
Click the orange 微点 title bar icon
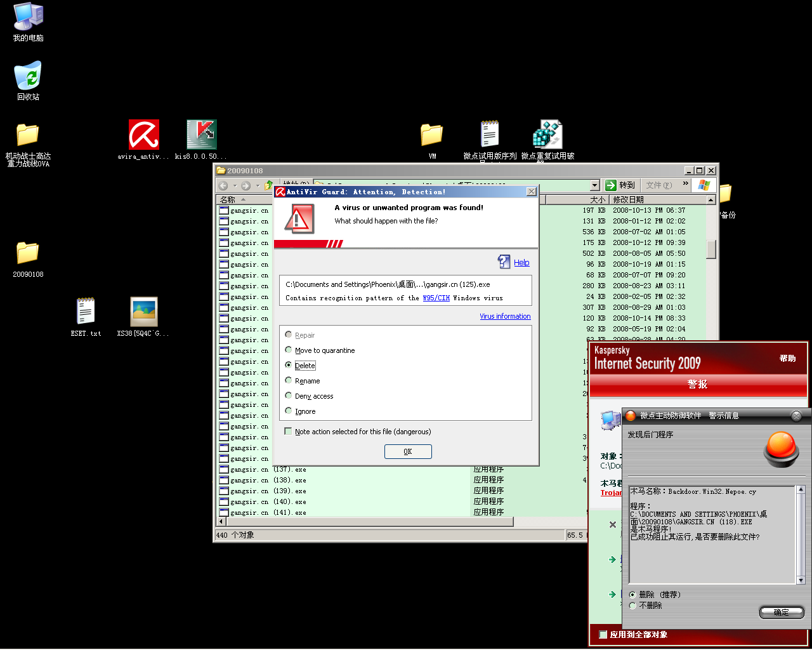(x=631, y=416)
